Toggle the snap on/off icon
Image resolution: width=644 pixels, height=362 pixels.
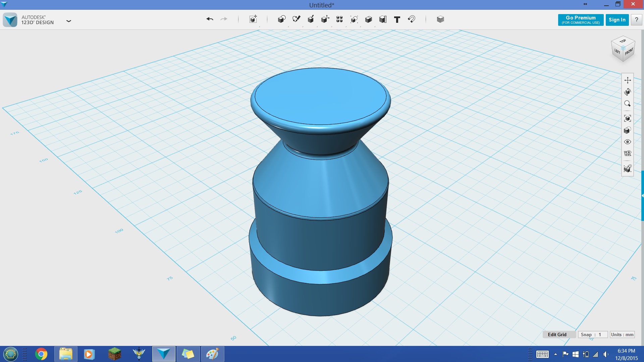pos(628,168)
